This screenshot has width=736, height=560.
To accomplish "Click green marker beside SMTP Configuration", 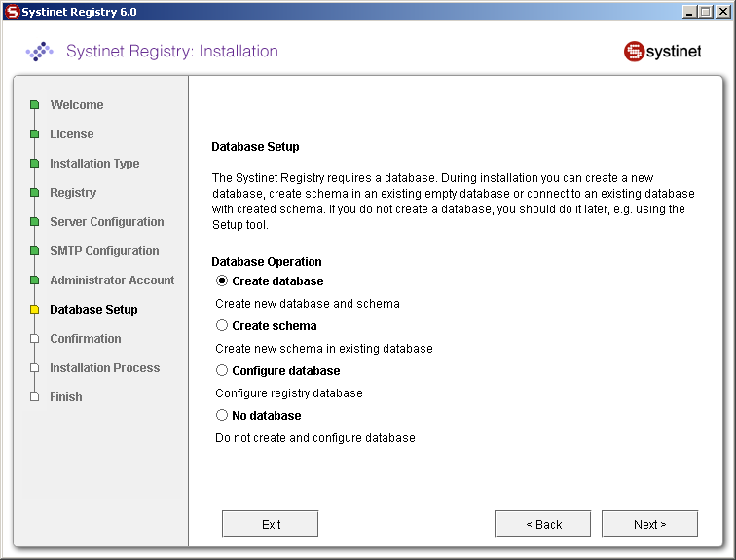I will click(x=34, y=250).
